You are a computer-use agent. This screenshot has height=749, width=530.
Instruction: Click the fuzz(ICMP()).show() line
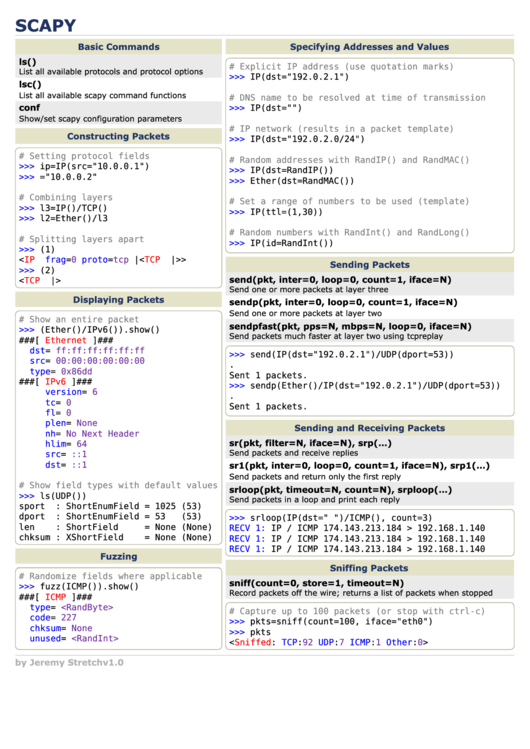(79, 587)
